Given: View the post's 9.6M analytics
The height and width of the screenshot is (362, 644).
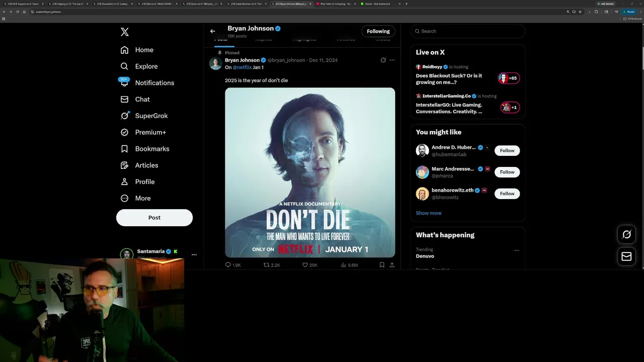Looking at the screenshot, I should 349,265.
